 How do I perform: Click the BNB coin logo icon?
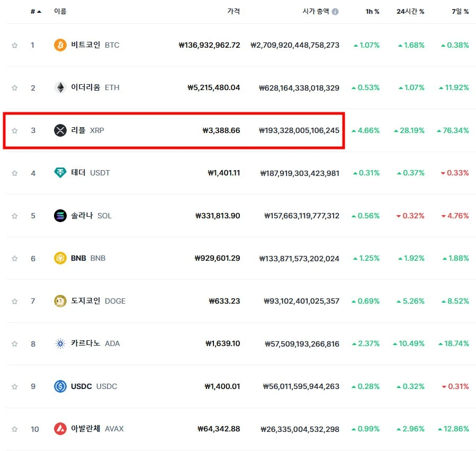(x=60, y=258)
